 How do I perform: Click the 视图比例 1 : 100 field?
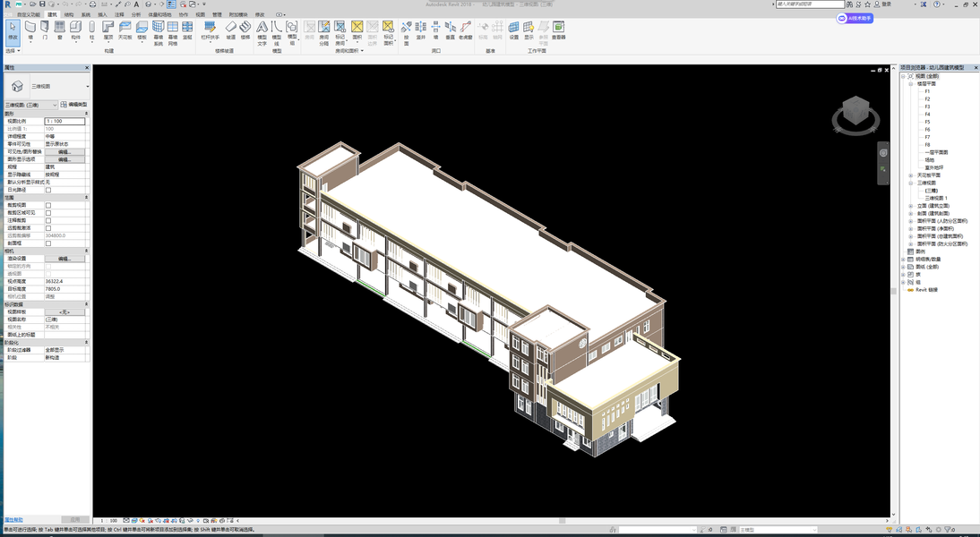64,121
